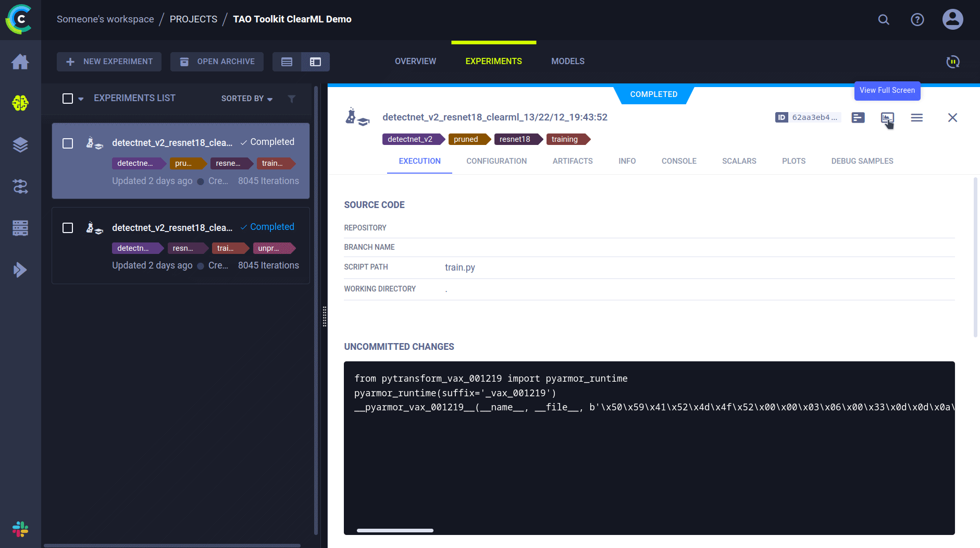Open the user profile avatar
This screenshot has width=980, height=548.
[952, 19]
